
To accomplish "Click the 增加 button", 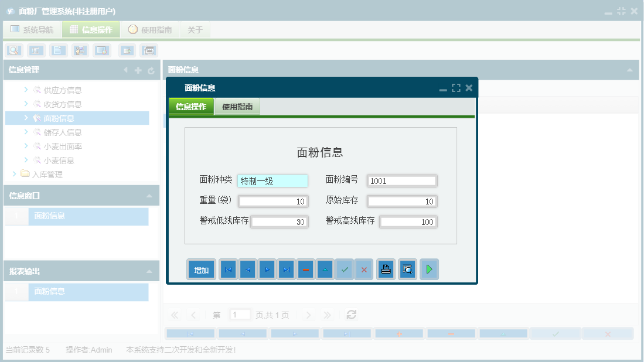I will coord(201,269).
